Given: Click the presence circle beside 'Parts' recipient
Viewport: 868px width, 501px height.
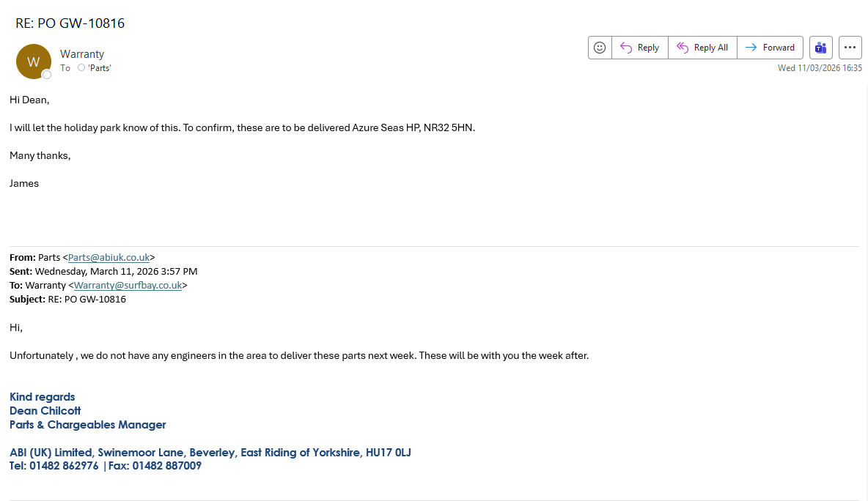Looking at the screenshot, I should (x=81, y=67).
